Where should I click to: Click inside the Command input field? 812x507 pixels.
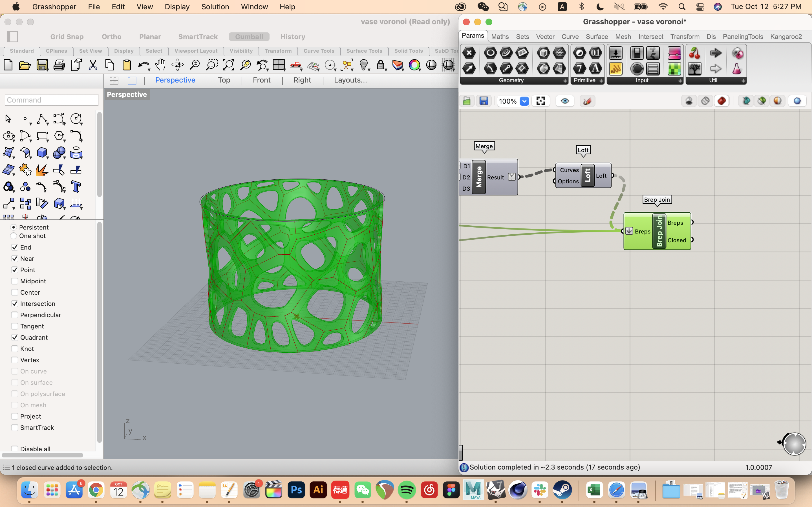tap(51, 100)
